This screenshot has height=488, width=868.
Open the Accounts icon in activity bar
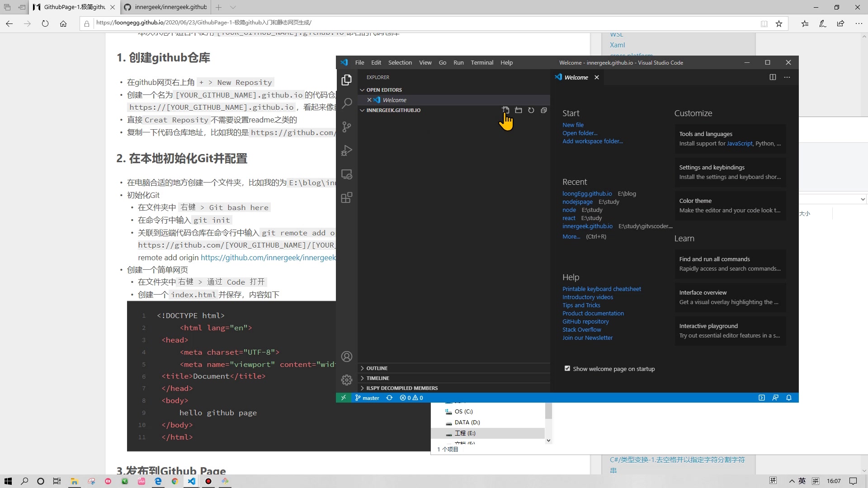347,357
